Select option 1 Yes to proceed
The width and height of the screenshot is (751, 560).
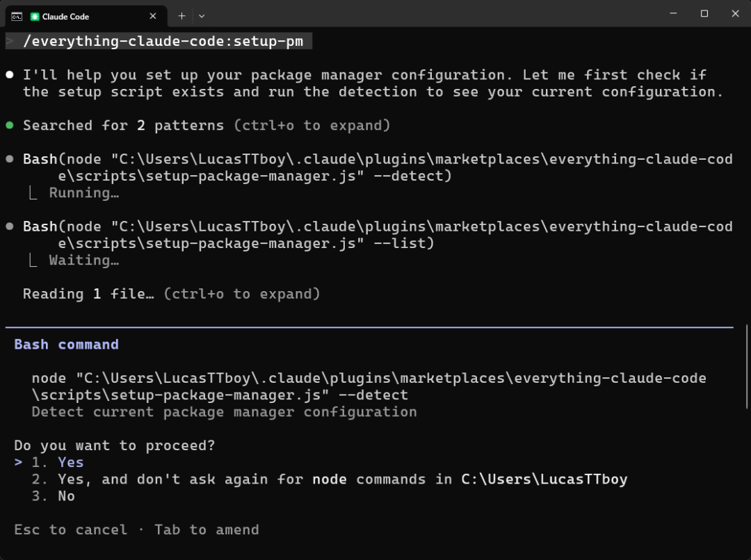(70, 462)
